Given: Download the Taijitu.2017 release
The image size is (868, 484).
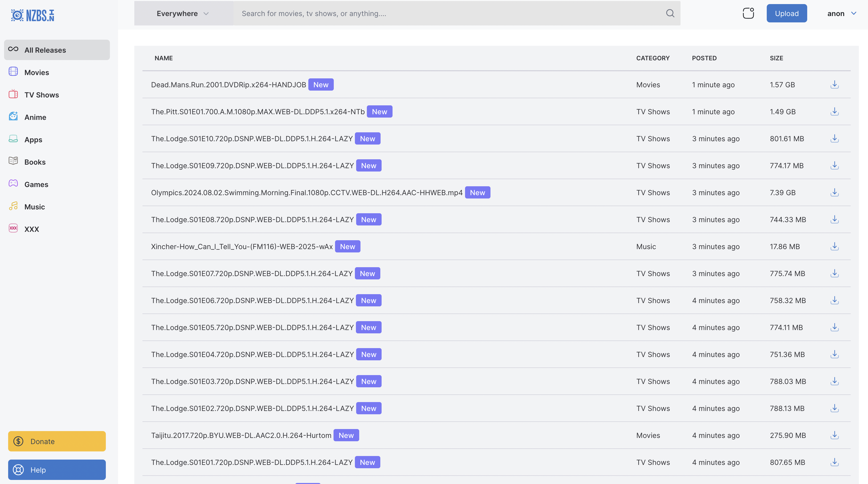Looking at the screenshot, I should (x=835, y=435).
